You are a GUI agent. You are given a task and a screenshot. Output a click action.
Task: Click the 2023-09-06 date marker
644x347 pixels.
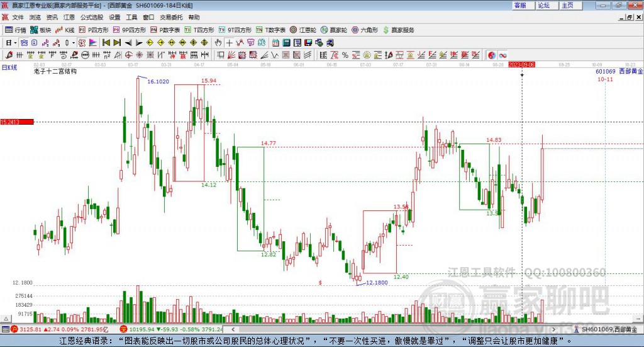pyautogui.click(x=521, y=65)
